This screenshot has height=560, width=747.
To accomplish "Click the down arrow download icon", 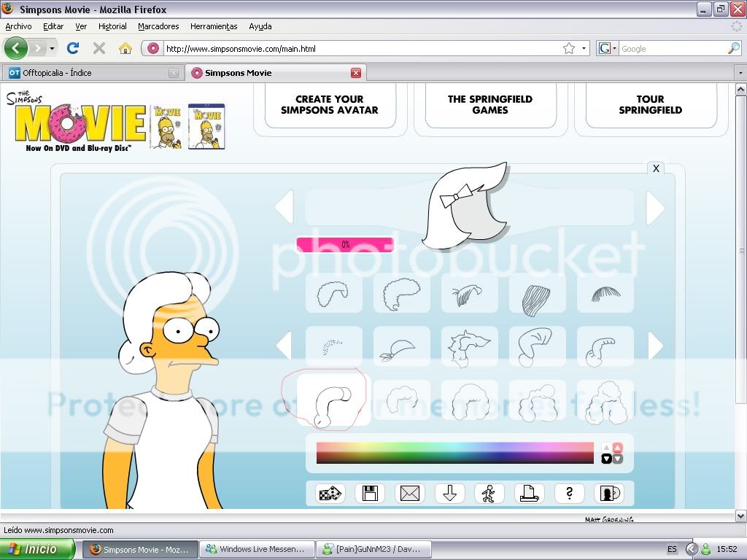I will click(x=449, y=494).
